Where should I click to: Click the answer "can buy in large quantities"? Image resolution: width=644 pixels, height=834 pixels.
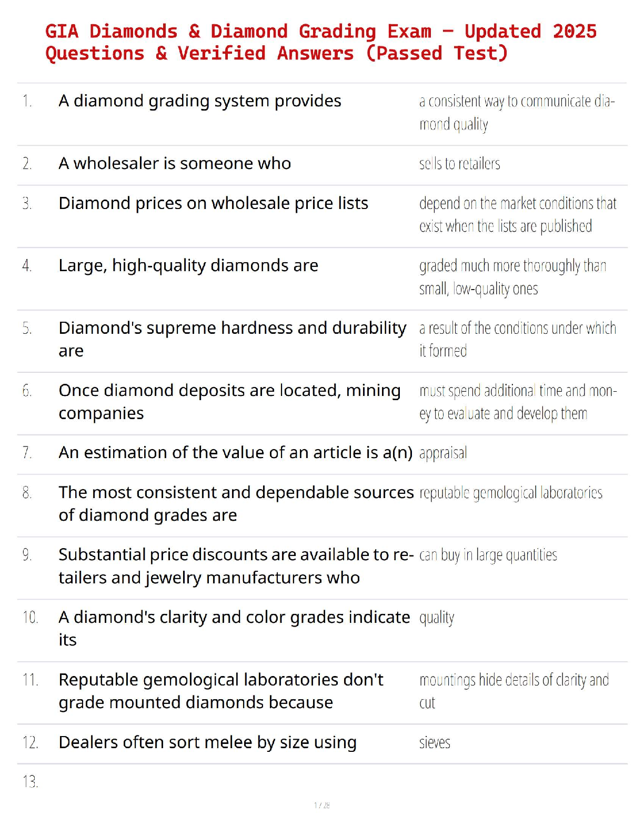(488, 555)
